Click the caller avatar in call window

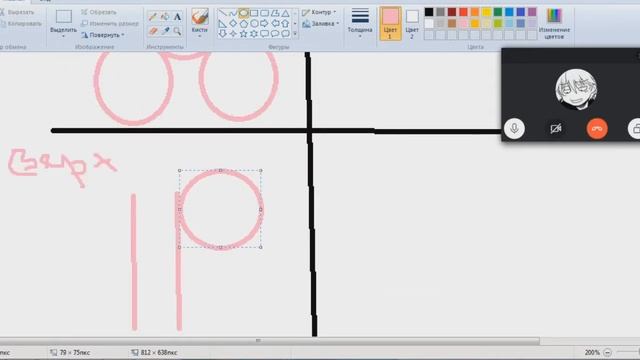click(576, 89)
